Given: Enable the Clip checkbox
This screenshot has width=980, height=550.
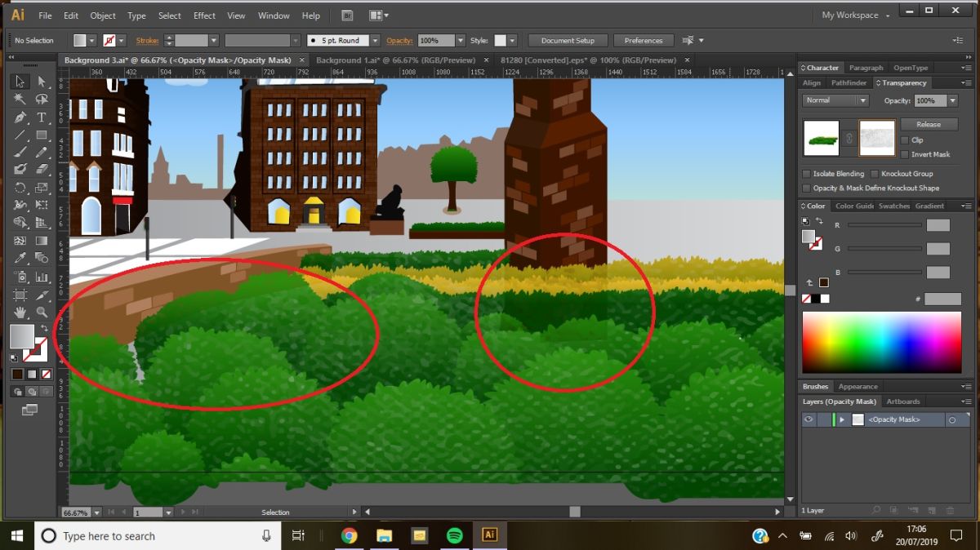Looking at the screenshot, I should 905,140.
